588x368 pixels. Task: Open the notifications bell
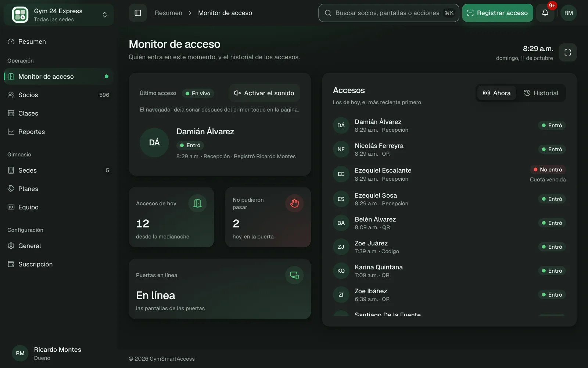tap(545, 13)
